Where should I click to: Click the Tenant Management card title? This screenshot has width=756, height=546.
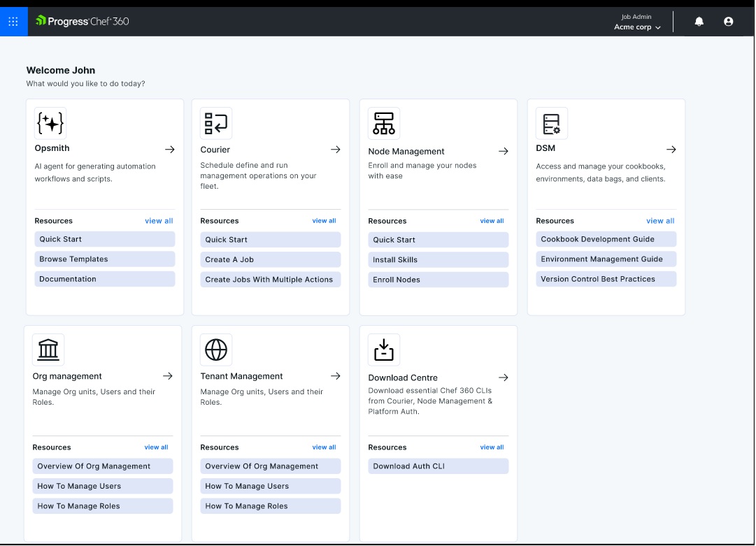click(x=241, y=376)
